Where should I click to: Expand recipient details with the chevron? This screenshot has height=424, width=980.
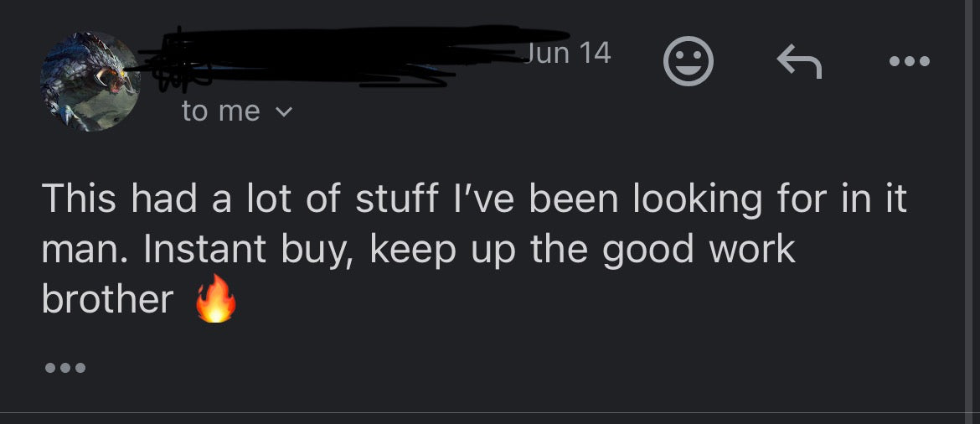point(284,111)
